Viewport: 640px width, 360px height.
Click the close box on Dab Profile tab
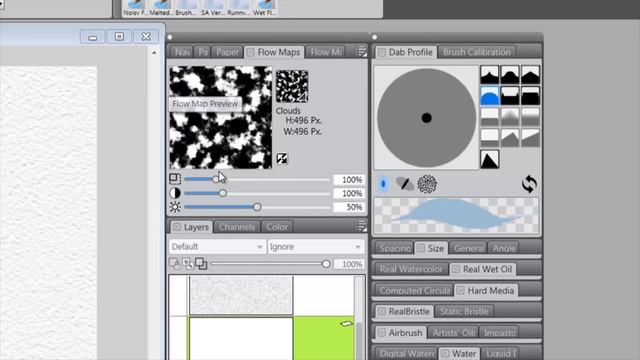pyautogui.click(x=382, y=52)
